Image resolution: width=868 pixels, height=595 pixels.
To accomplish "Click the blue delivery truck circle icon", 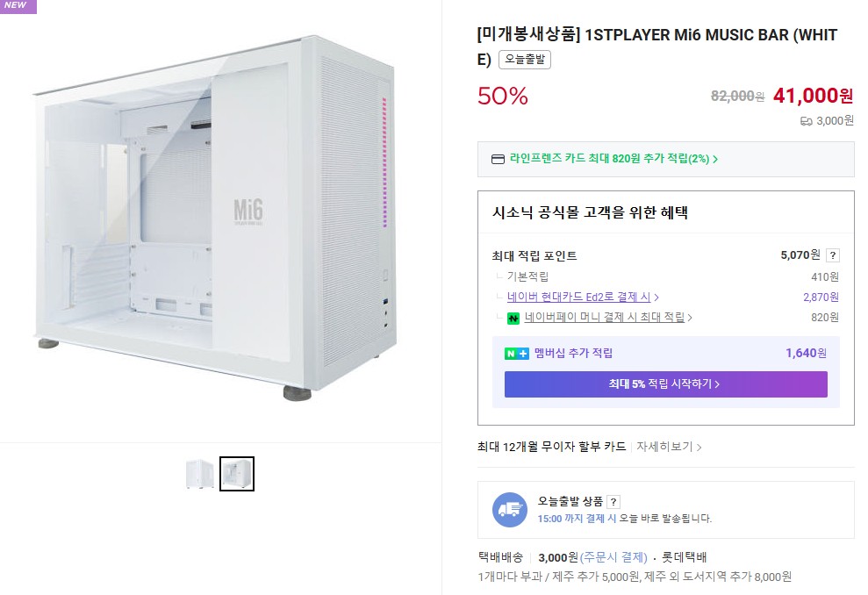I will click(x=510, y=510).
